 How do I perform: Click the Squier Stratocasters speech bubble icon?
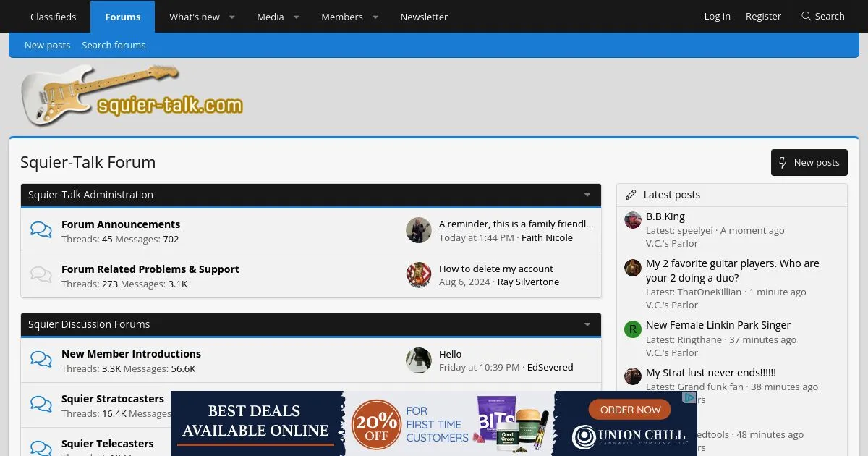41,405
